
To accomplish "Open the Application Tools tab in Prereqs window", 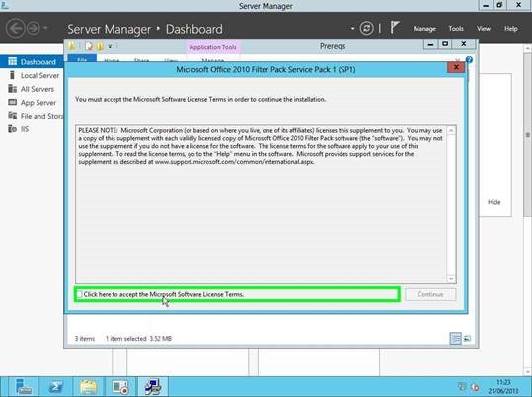I will pos(213,47).
